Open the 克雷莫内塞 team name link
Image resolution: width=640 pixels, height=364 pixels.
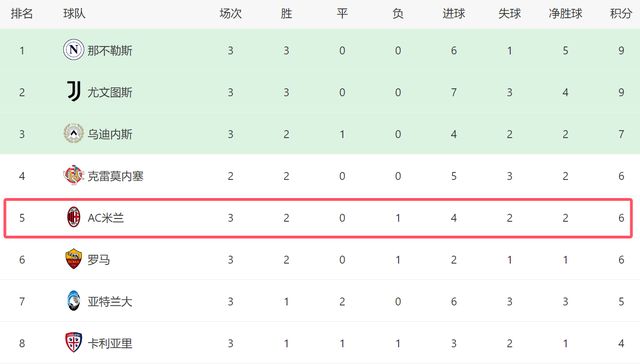116,176
